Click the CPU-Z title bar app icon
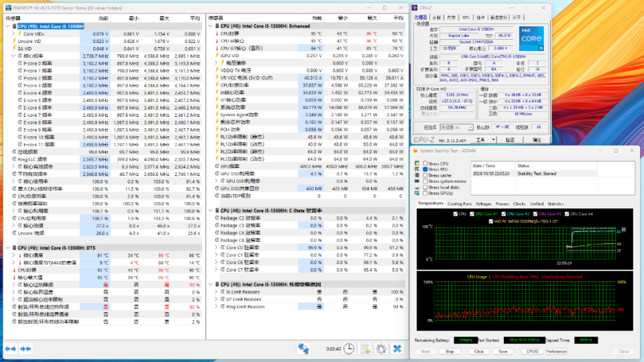Screen dimensions: 644x362 point(415,8)
